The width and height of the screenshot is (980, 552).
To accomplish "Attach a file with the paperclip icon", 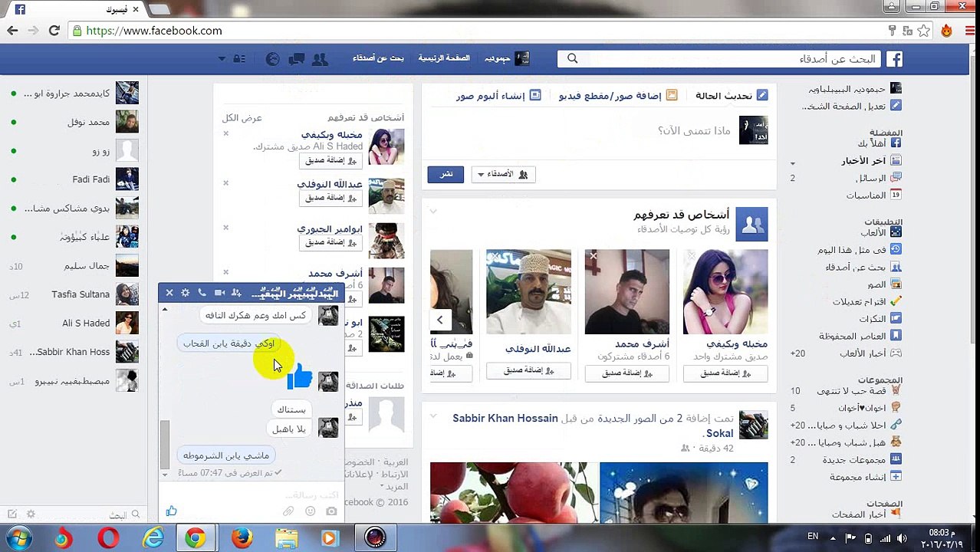I will click(x=288, y=511).
